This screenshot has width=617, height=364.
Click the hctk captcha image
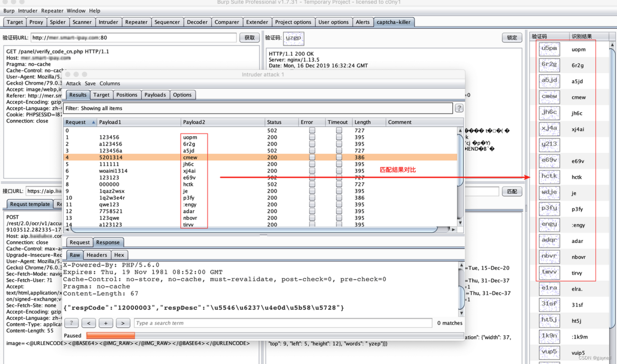[x=549, y=177]
